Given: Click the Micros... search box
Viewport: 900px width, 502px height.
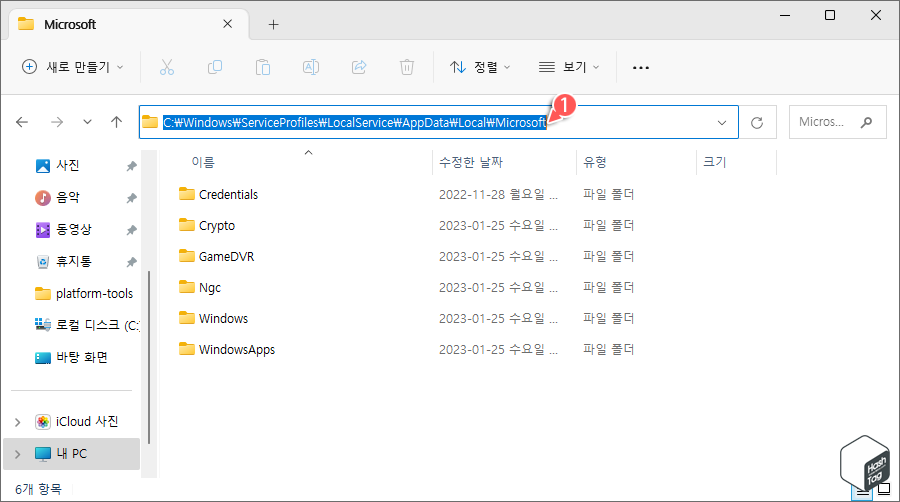Looking at the screenshot, I should tap(837, 122).
